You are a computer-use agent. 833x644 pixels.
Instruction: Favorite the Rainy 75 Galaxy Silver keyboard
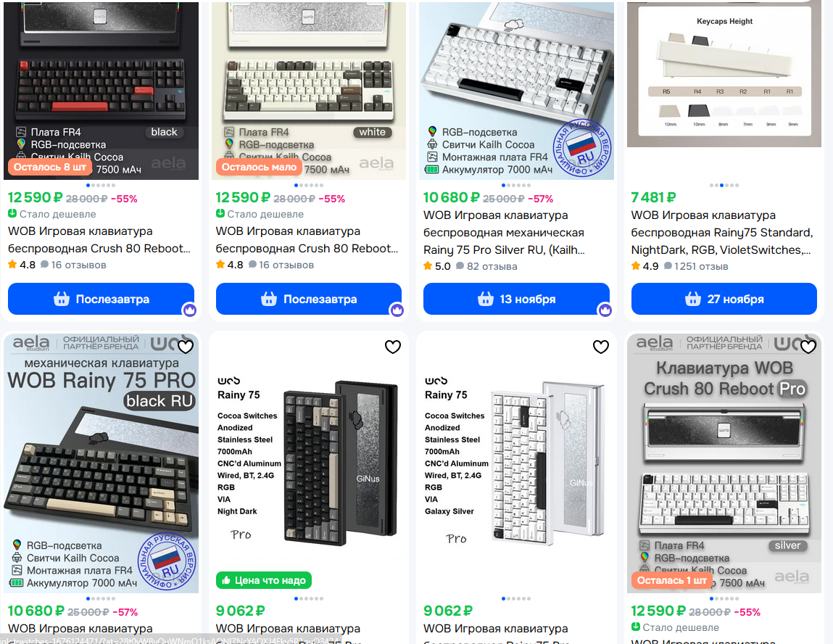tap(601, 347)
